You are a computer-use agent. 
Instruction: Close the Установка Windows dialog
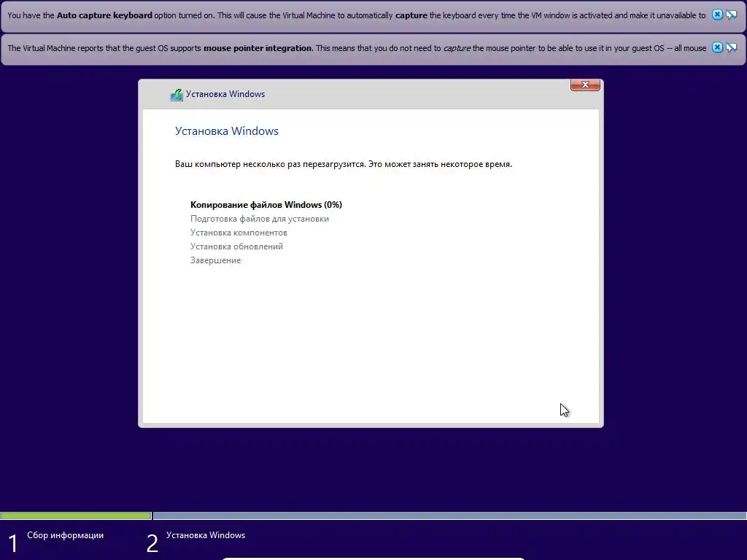point(585,85)
